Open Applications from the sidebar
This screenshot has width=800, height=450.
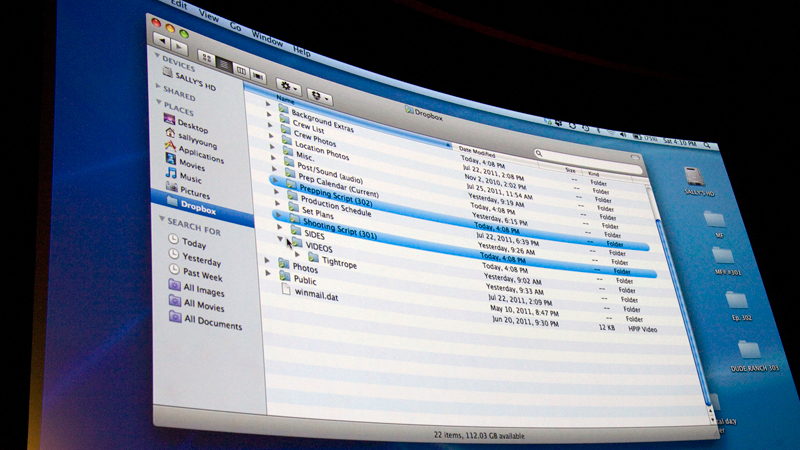pos(194,151)
